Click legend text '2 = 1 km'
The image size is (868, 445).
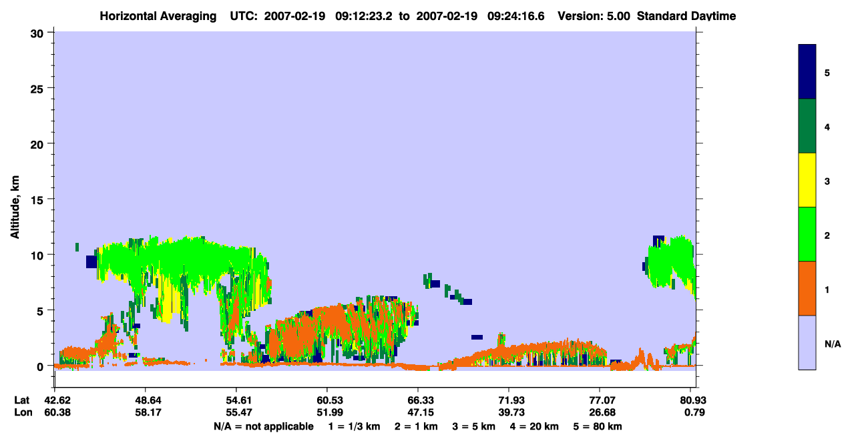point(417,426)
